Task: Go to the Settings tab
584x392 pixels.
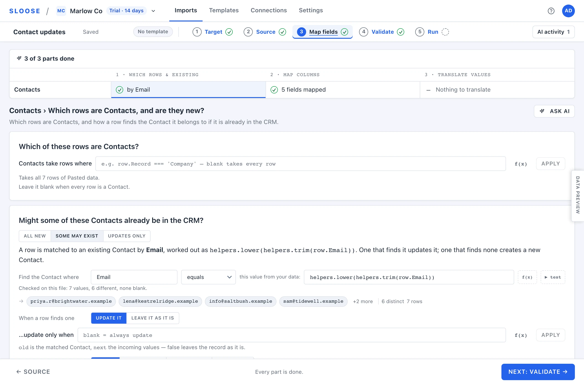Action: tap(311, 10)
